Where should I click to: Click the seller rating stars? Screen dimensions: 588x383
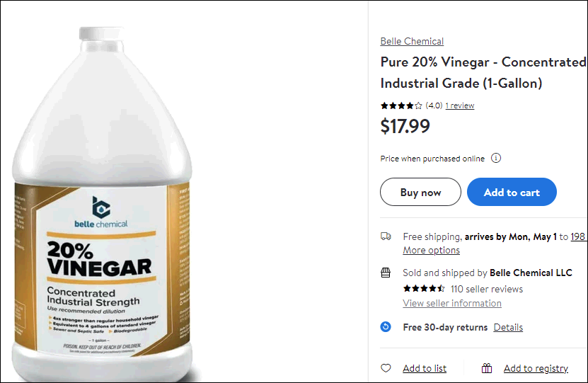click(x=424, y=288)
